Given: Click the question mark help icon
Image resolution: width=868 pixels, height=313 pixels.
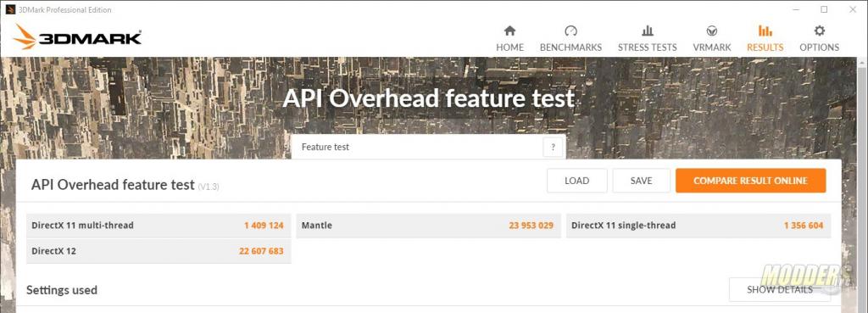Looking at the screenshot, I should point(553,148).
